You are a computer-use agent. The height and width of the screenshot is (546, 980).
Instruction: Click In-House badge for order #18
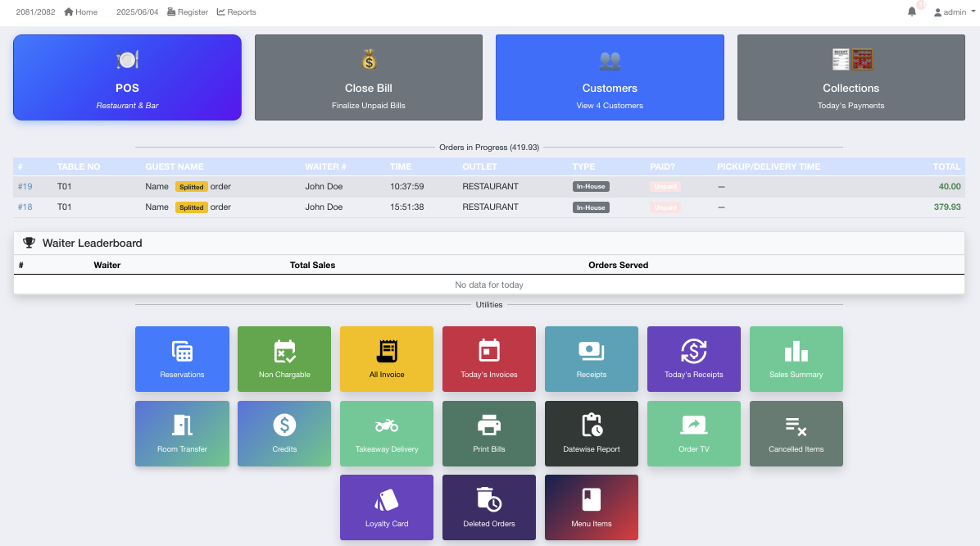(x=591, y=207)
